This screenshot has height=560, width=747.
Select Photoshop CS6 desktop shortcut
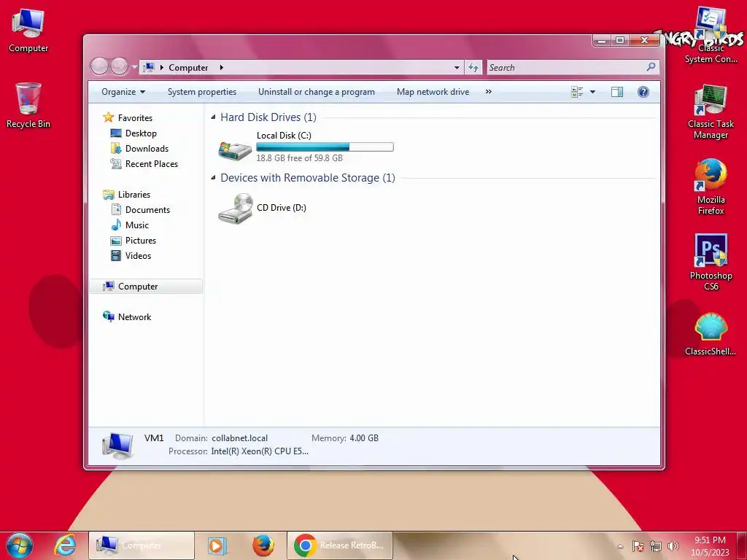(x=711, y=262)
